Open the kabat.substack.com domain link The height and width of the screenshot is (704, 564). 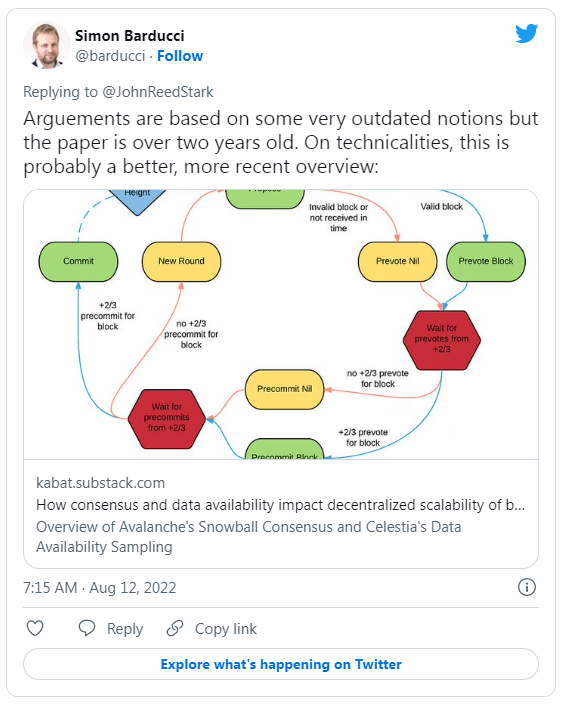point(101,483)
